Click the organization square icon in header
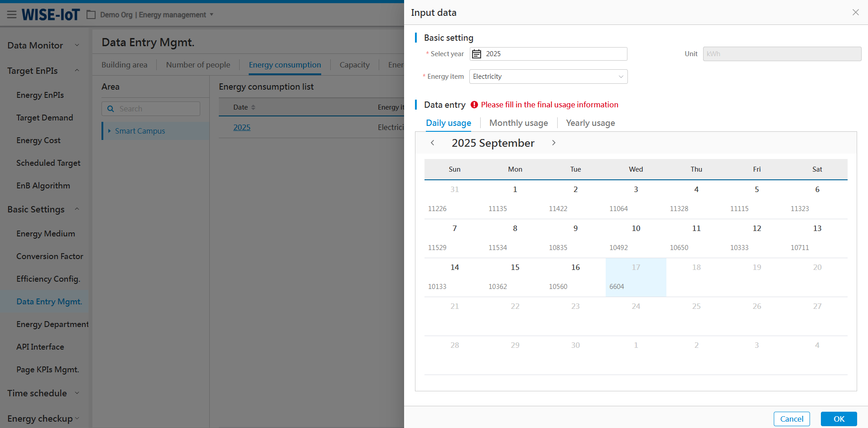Viewport: 868px width, 428px height. click(91, 15)
